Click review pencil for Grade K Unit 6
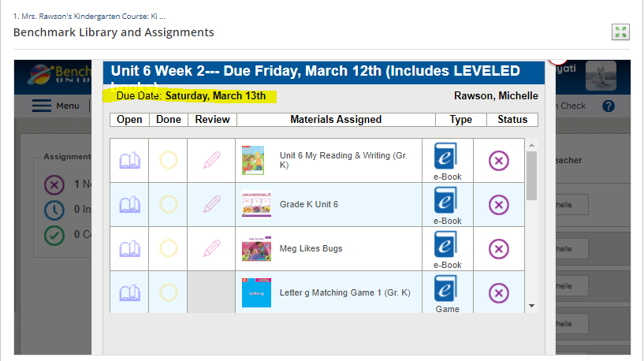 212,204
